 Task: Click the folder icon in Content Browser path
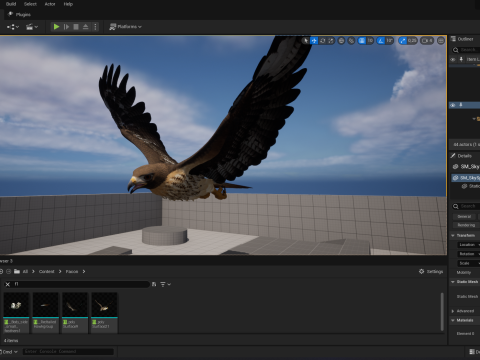17,271
